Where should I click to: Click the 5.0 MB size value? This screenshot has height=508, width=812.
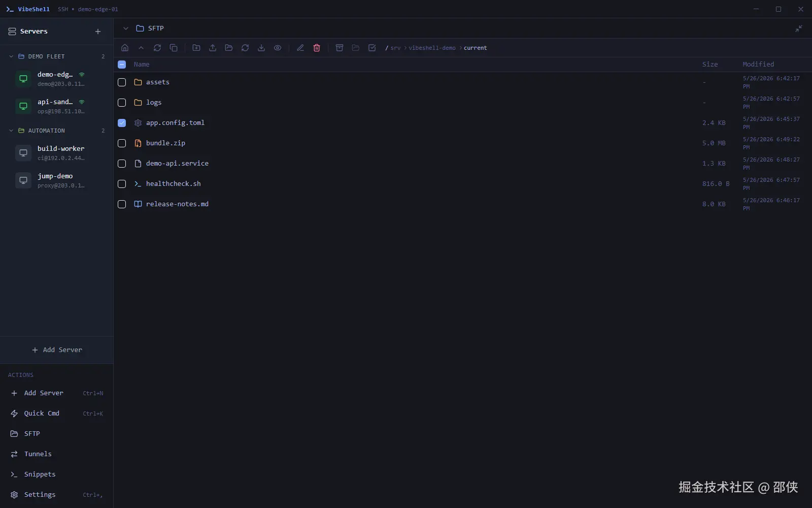click(x=714, y=143)
